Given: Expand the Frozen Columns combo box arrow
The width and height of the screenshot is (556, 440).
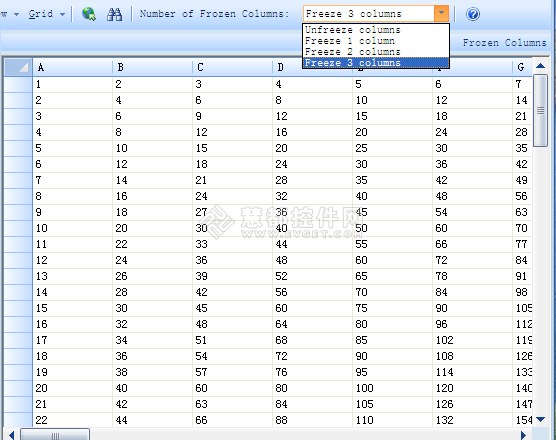Looking at the screenshot, I should [x=441, y=13].
